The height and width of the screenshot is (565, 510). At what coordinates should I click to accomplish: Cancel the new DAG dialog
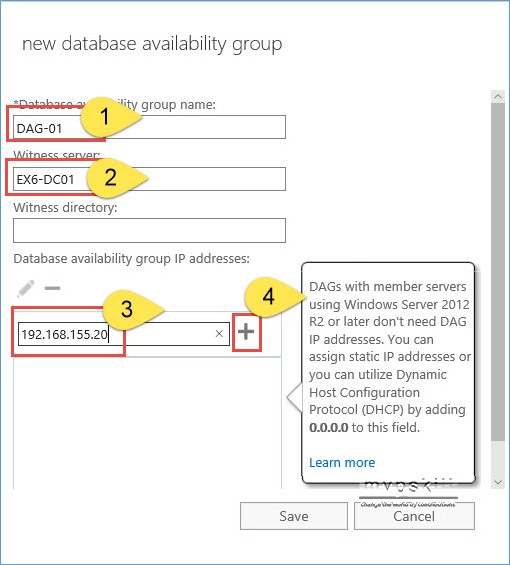pyautogui.click(x=414, y=516)
